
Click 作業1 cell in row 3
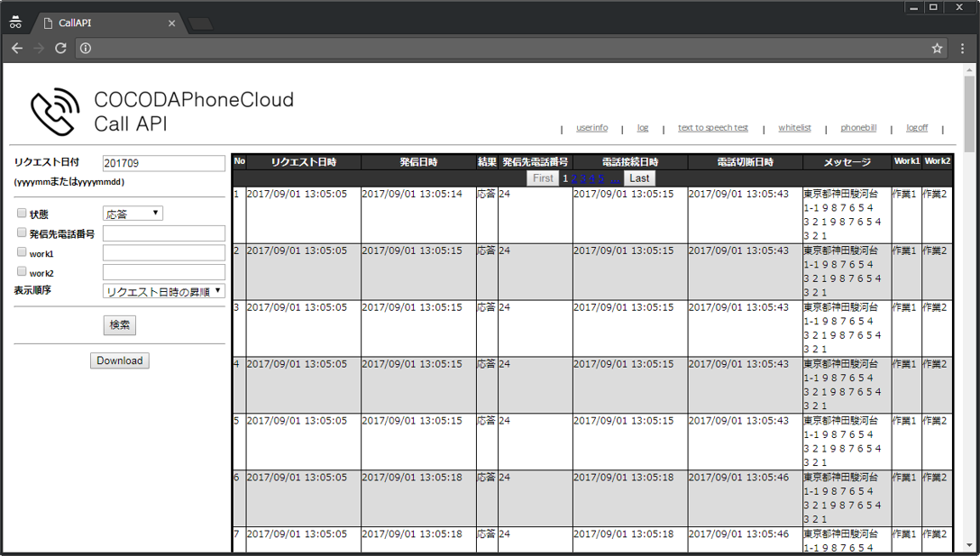coord(906,328)
